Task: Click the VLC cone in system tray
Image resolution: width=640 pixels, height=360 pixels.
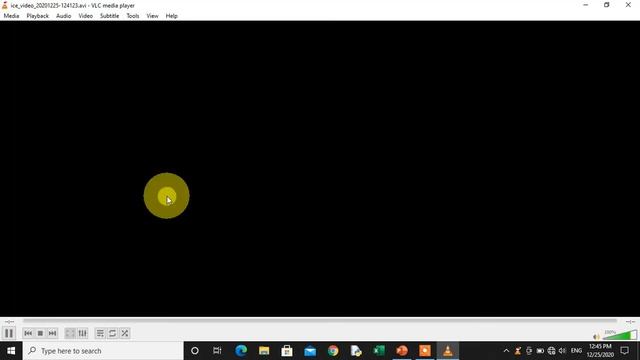Action: click(518, 351)
